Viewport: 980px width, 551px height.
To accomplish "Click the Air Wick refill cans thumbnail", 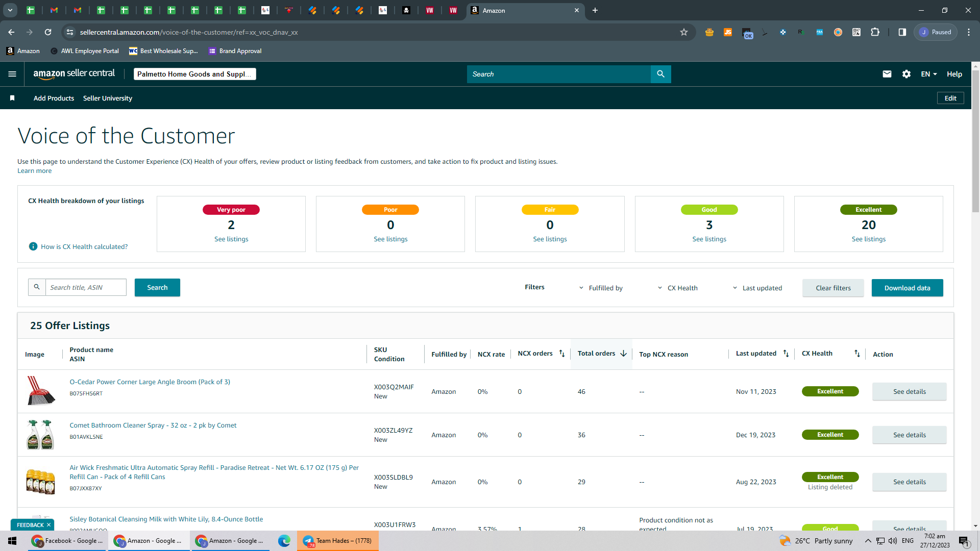I will tap(40, 481).
